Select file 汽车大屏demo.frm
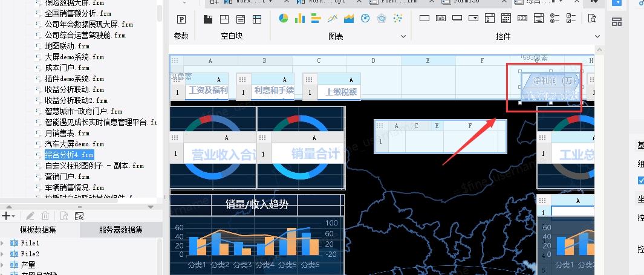The image size is (644, 275). 74,144
